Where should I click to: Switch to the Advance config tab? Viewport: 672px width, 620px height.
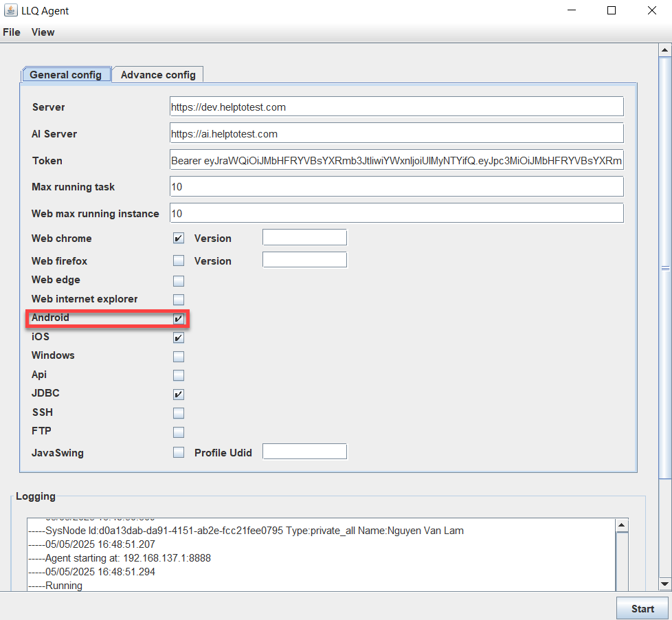pos(158,75)
